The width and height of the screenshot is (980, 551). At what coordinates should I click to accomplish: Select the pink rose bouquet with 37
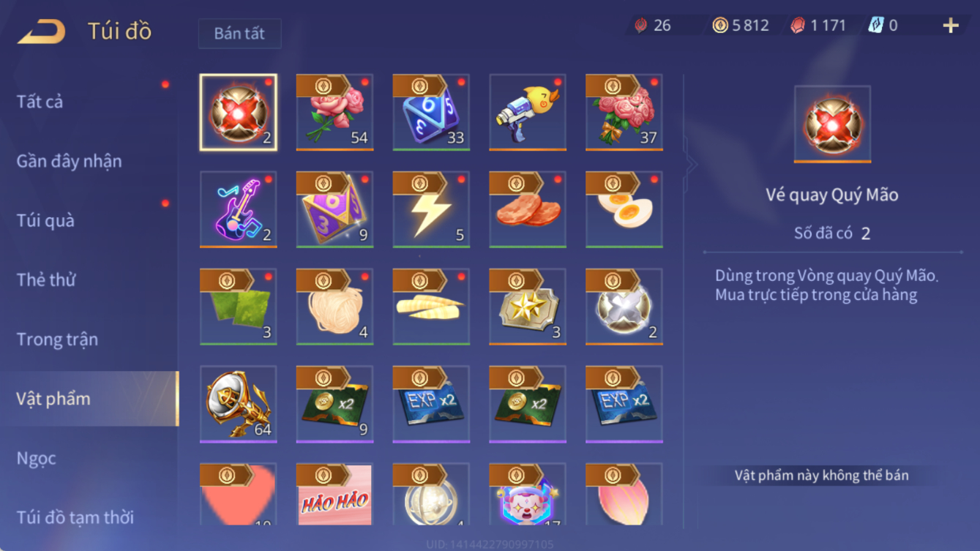624,113
